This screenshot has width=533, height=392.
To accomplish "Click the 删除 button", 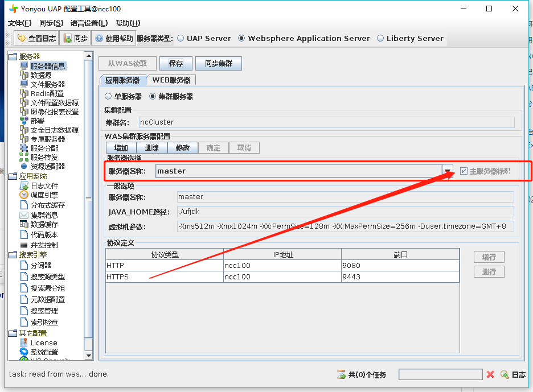I will coord(152,148).
